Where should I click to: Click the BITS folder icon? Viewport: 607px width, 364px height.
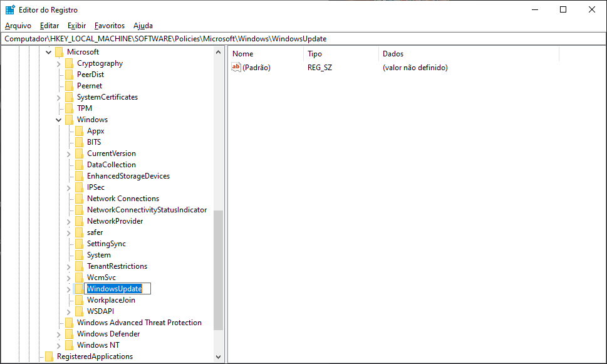click(79, 142)
